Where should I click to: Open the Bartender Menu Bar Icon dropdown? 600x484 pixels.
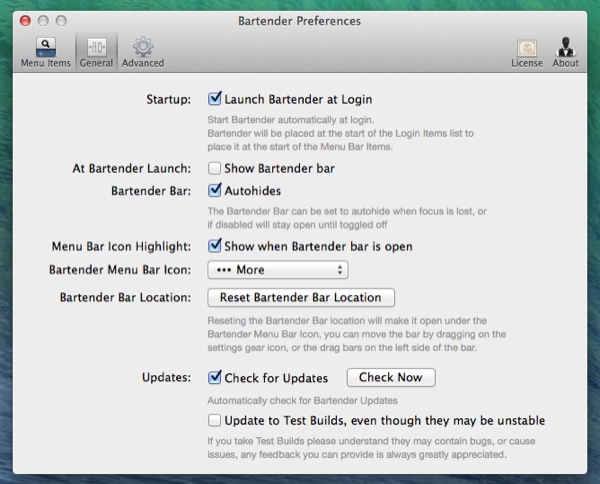point(278,270)
